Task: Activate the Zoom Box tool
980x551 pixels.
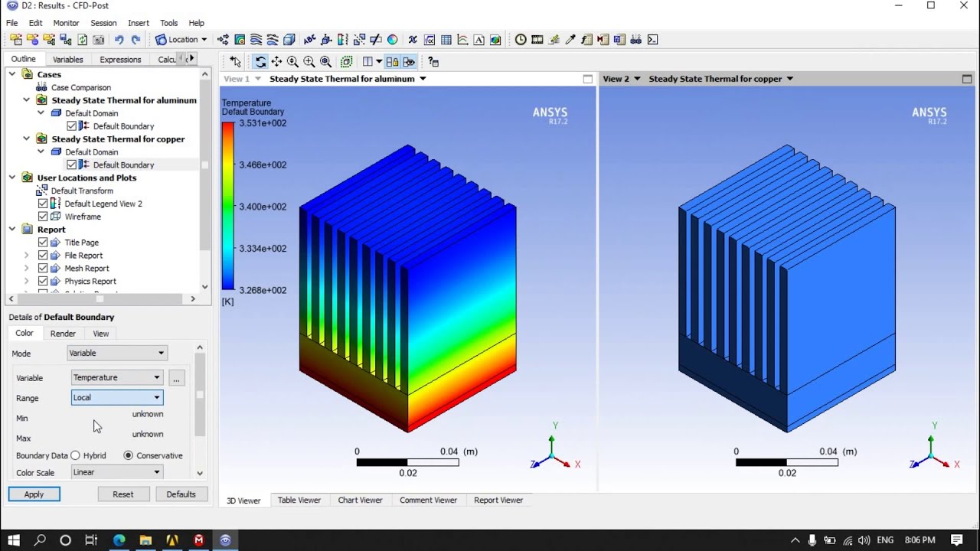Action: pos(309,62)
